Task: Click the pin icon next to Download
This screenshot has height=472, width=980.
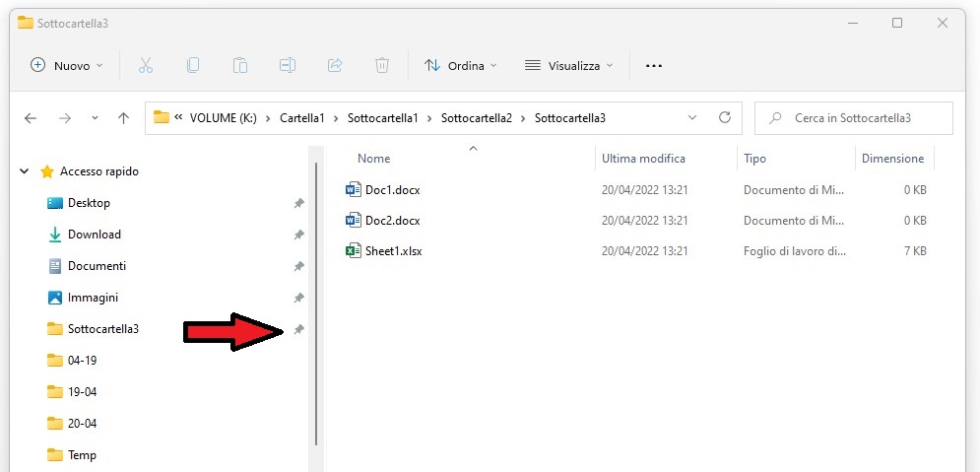Action: coord(299,235)
